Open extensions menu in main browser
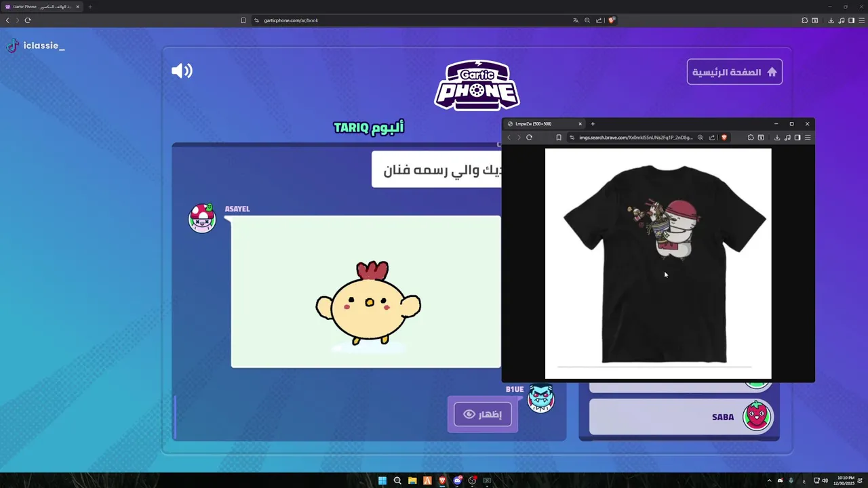The height and width of the screenshot is (488, 868). [805, 20]
